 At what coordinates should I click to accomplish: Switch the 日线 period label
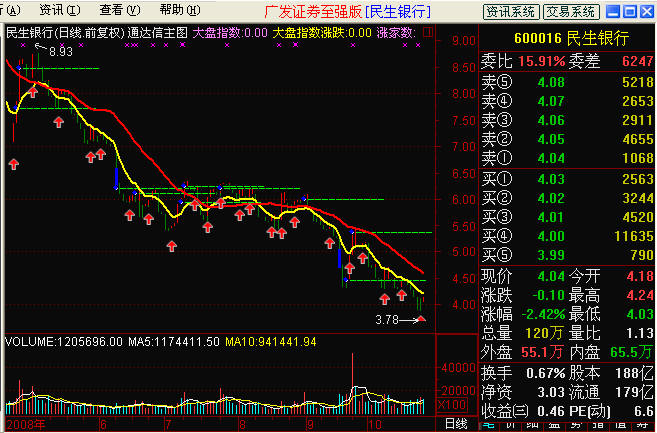tap(456, 424)
